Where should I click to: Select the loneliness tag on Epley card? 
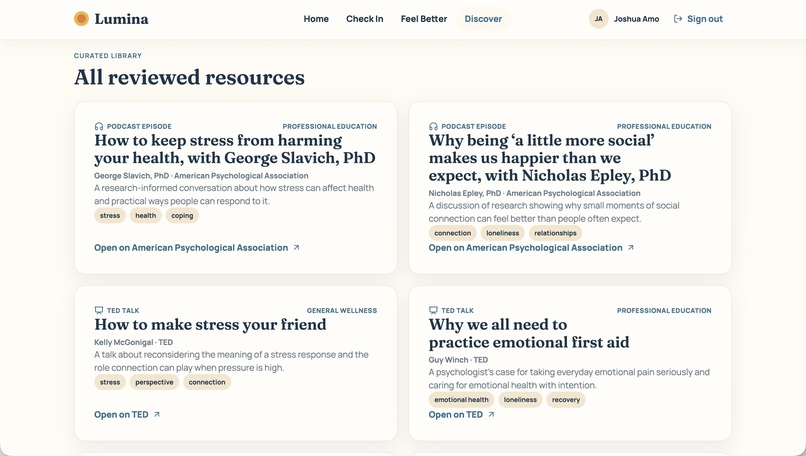[x=503, y=233]
